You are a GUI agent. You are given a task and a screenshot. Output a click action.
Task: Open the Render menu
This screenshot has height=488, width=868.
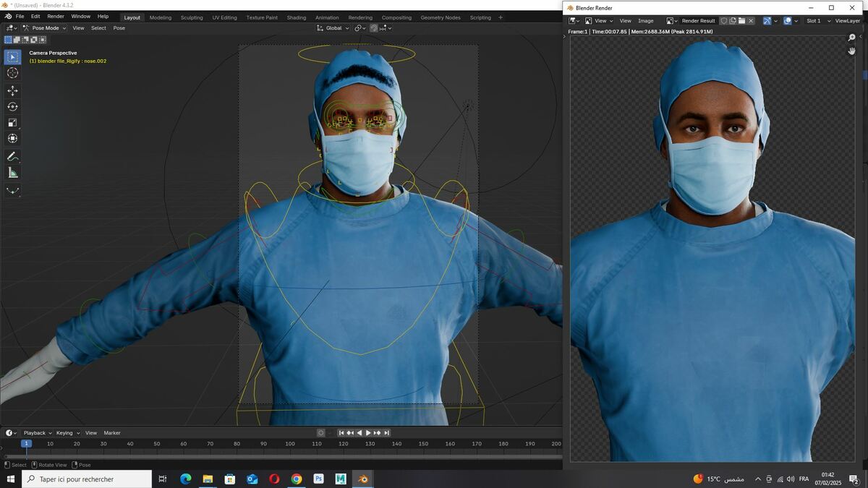pyautogui.click(x=56, y=16)
